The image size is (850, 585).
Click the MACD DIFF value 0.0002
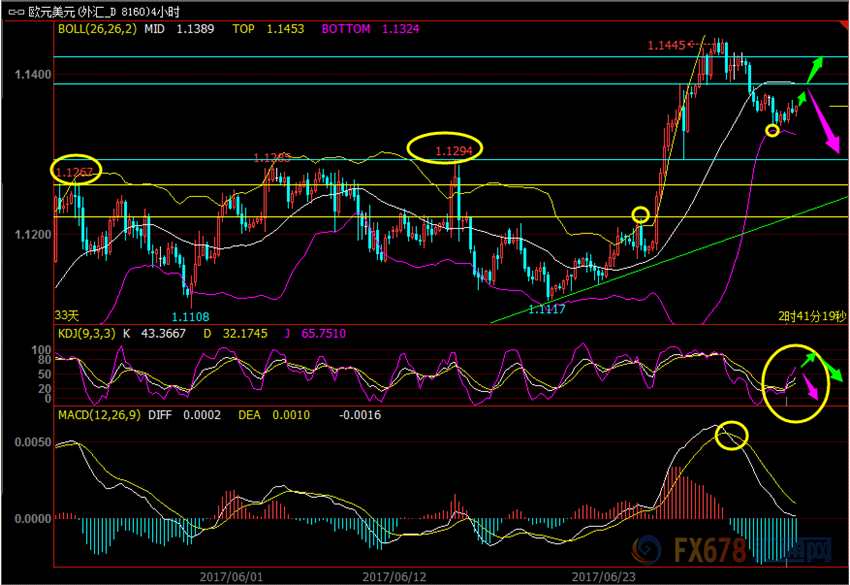[x=202, y=415]
